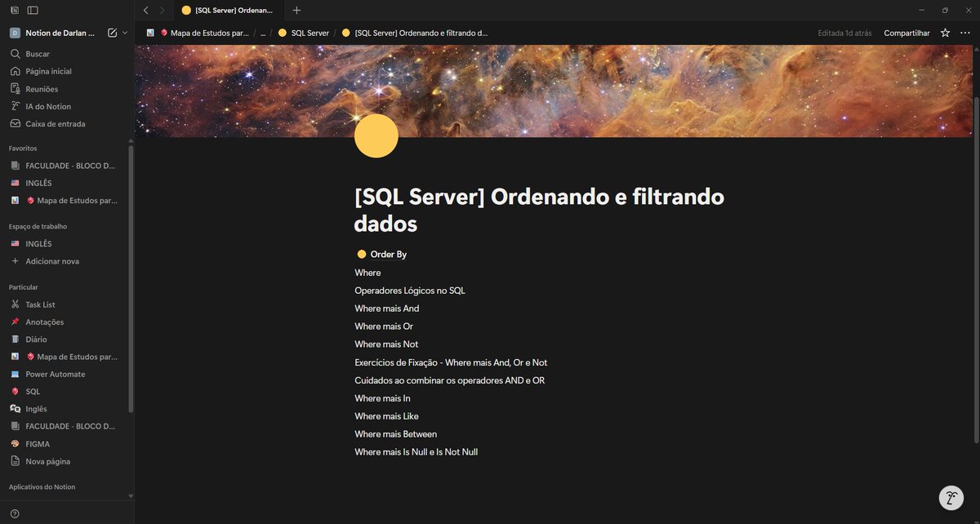This screenshot has width=980, height=524.
Task: Open Notion AI floating button
Action: 951,497
